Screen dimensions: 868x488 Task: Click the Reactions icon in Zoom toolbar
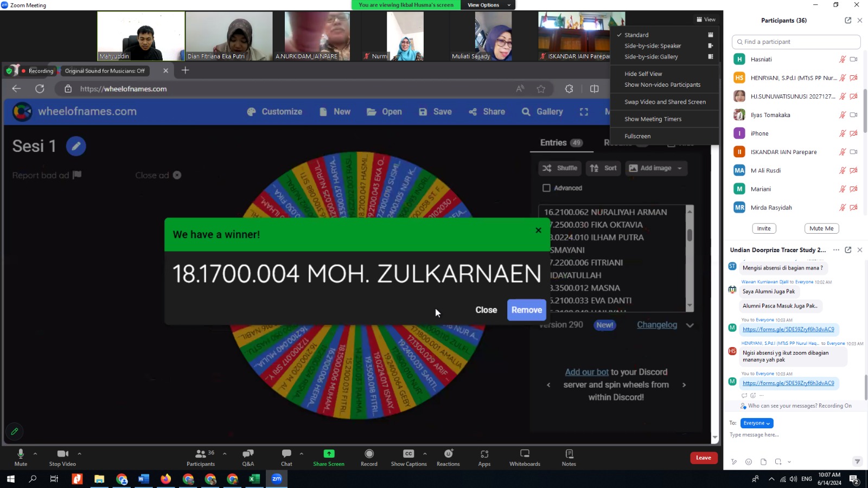pos(448,454)
